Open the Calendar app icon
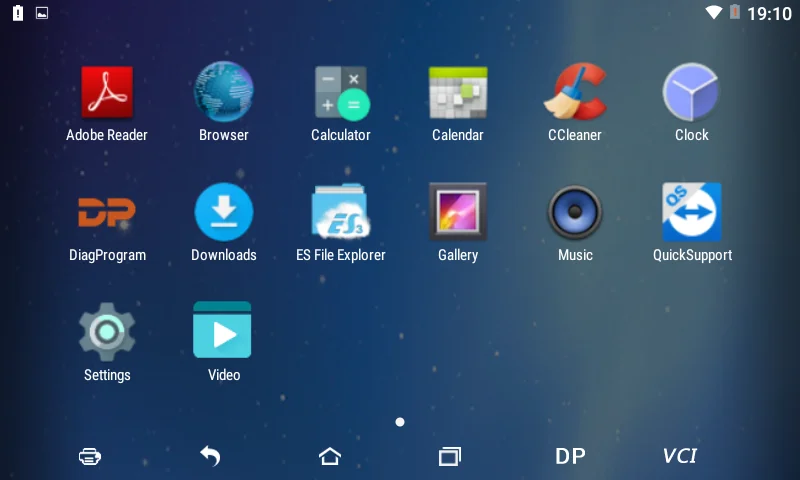Viewport: 800px width, 480px height. tap(458, 92)
